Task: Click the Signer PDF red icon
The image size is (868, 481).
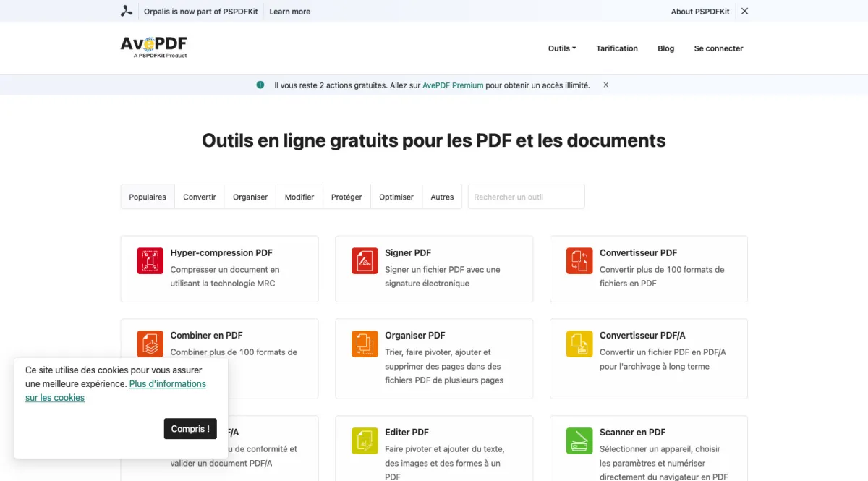Action: click(365, 261)
